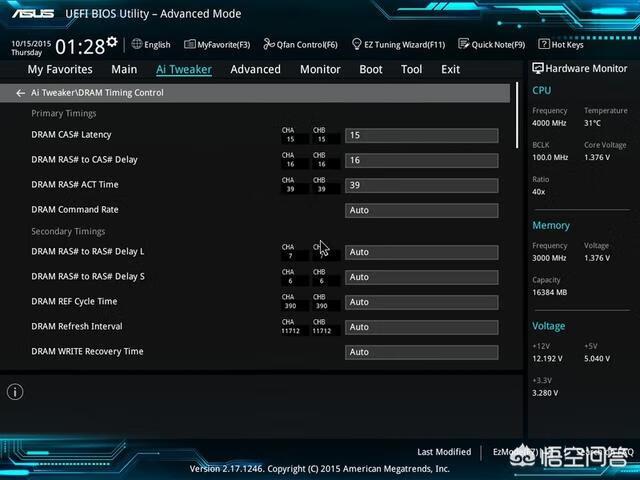Go to the Monitor tab

pos(320,70)
